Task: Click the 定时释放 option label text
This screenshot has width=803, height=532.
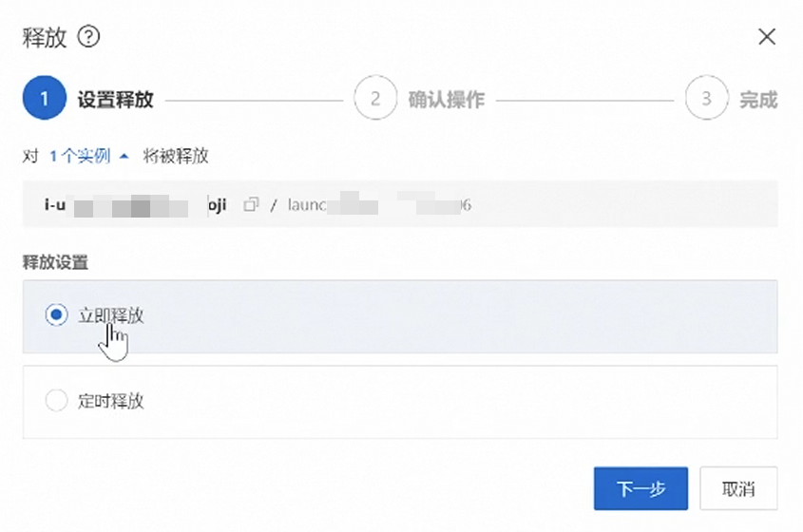Action: coord(111,401)
